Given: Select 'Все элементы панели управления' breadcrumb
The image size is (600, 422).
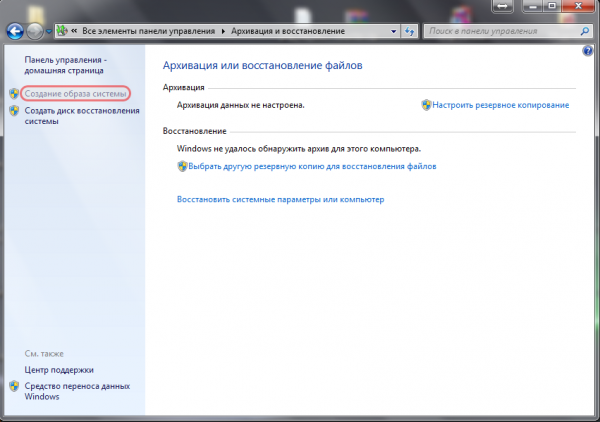Looking at the screenshot, I should click(x=150, y=31).
